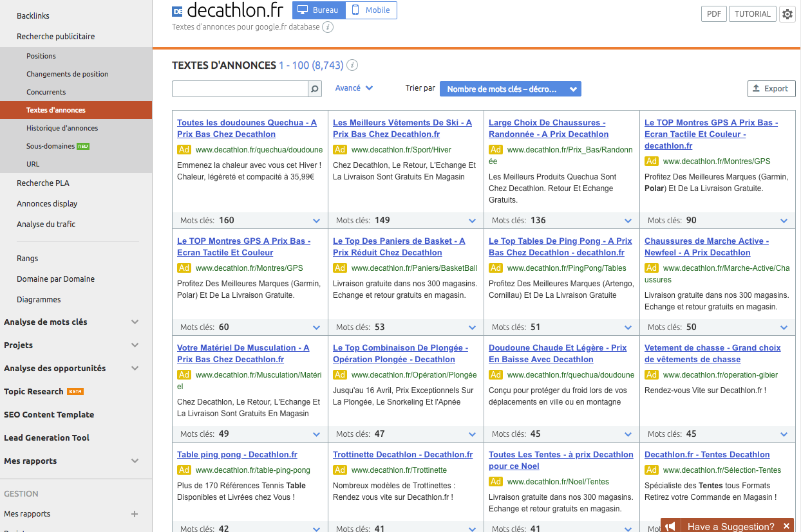This screenshot has height=532, width=801.
Task: Click the PDF button
Action: tap(713, 14)
